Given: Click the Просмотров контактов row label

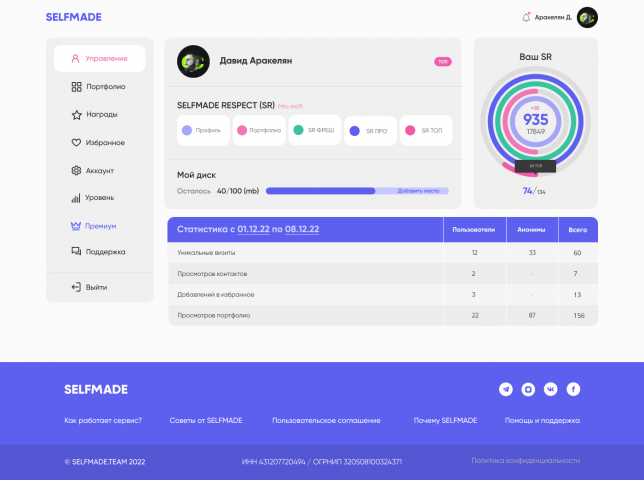Looking at the screenshot, I should (x=212, y=273).
